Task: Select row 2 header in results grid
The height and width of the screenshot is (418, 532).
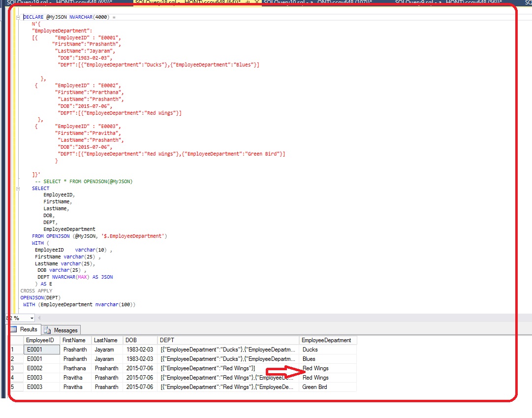Action: click(x=16, y=359)
